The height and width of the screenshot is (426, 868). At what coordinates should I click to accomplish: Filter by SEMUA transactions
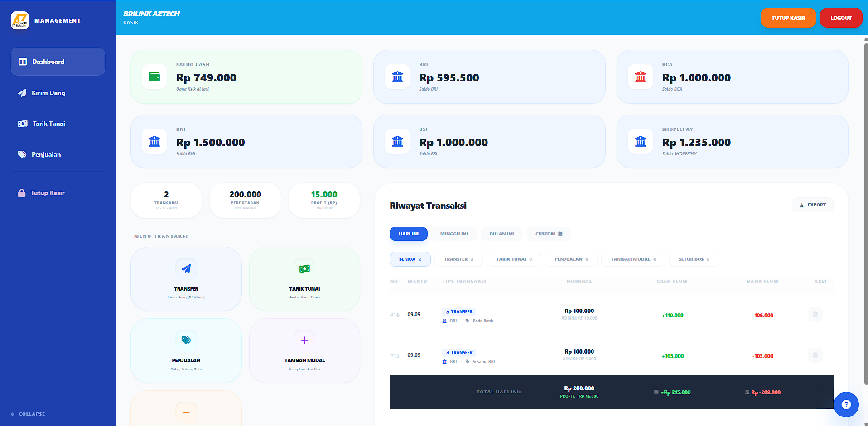410,259
